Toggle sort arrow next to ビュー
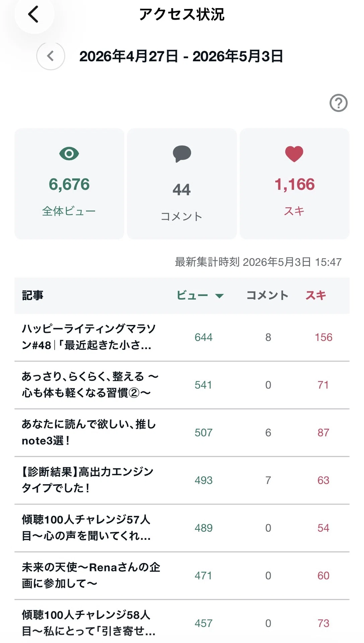Screen dimensions: 364x643 pos(219,296)
